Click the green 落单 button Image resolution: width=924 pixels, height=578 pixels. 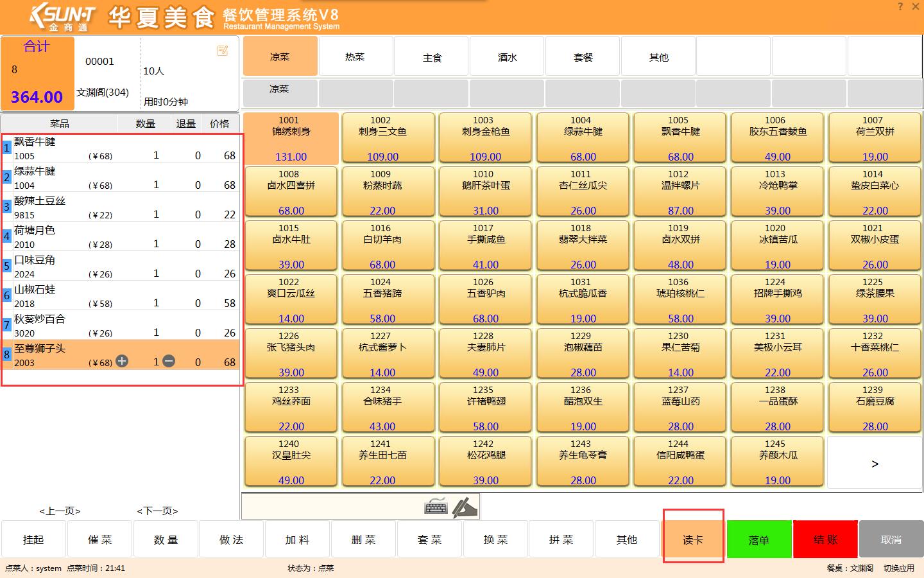(x=759, y=539)
